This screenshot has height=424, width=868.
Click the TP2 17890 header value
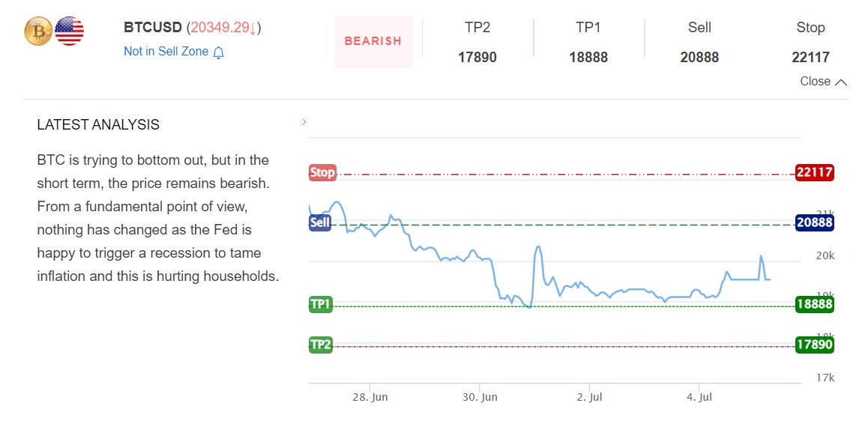477,57
